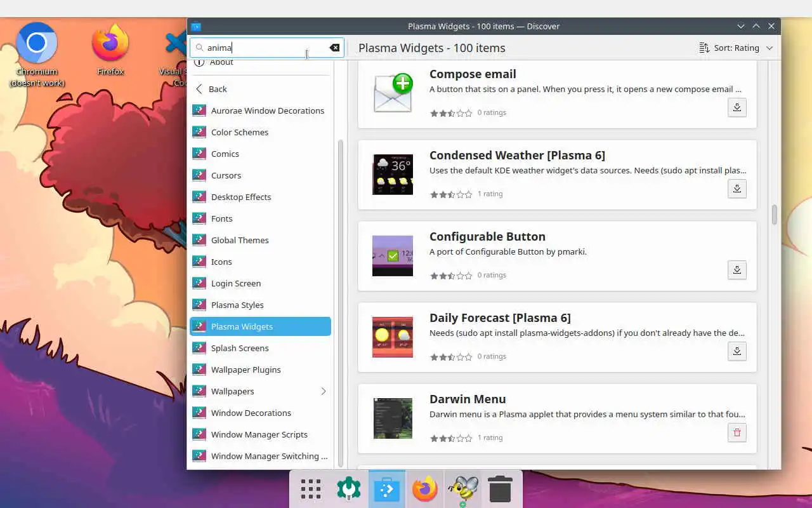Open Window Manager Switching category
812x508 pixels.
click(x=260, y=456)
